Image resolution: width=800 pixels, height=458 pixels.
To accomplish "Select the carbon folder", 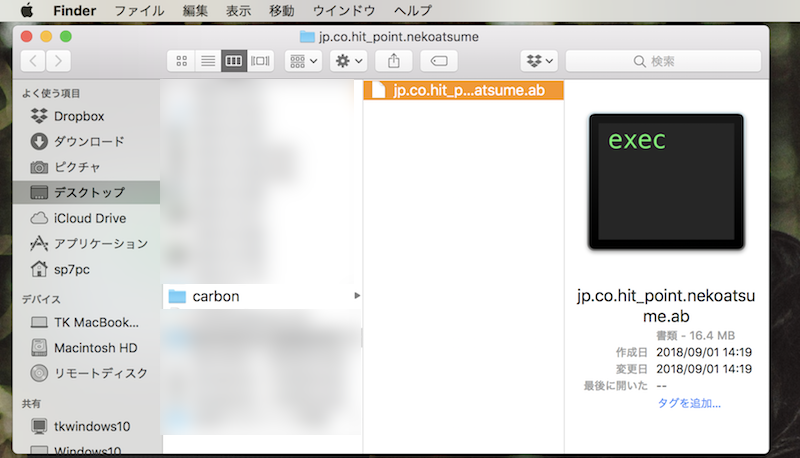I will pos(262,296).
